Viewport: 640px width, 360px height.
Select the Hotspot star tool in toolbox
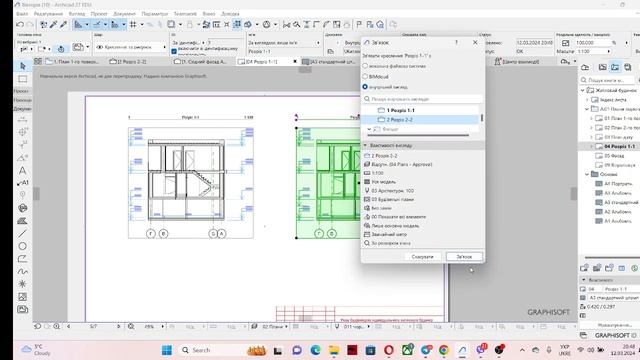(22, 284)
